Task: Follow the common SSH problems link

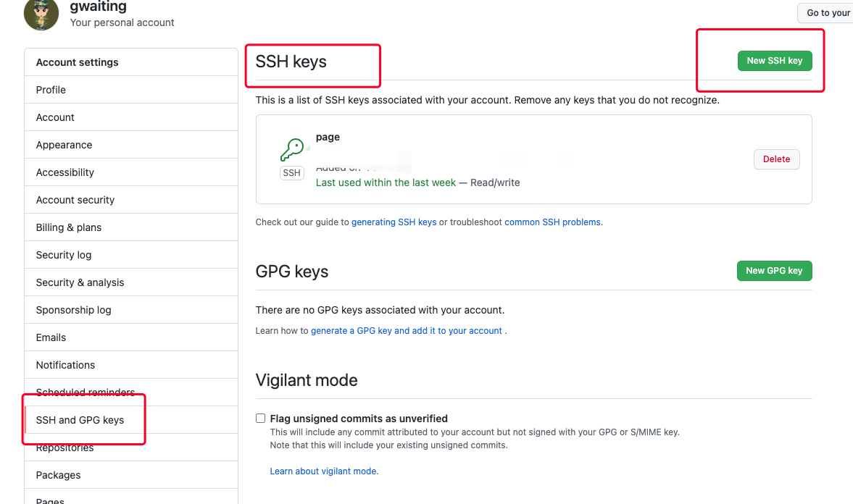Action: click(x=552, y=222)
